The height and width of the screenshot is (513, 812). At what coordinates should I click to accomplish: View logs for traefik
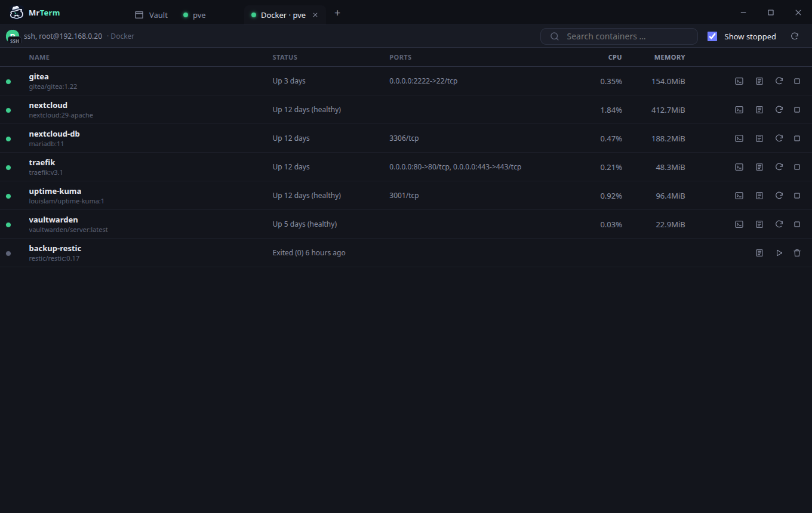pos(759,167)
